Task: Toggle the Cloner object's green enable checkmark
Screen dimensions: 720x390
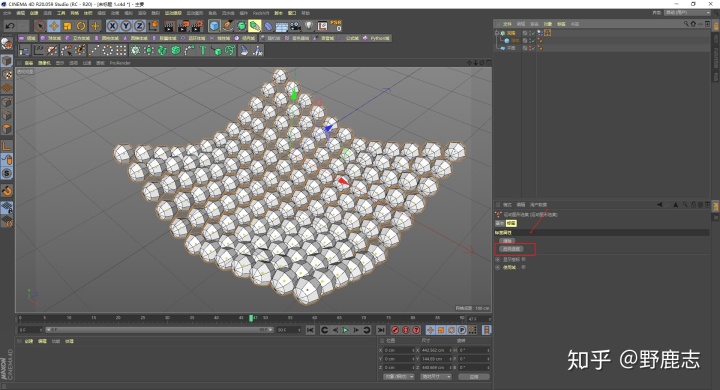Action: pyautogui.click(x=533, y=33)
